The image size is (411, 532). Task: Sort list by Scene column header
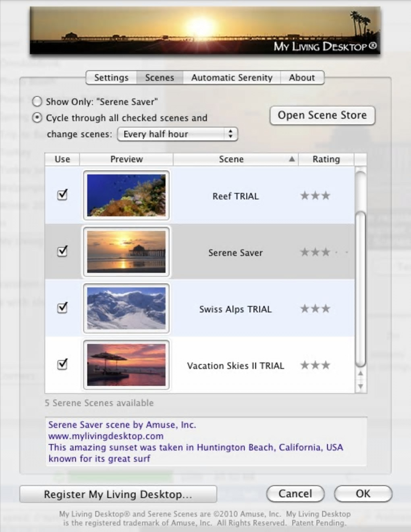[x=236, y=159]
